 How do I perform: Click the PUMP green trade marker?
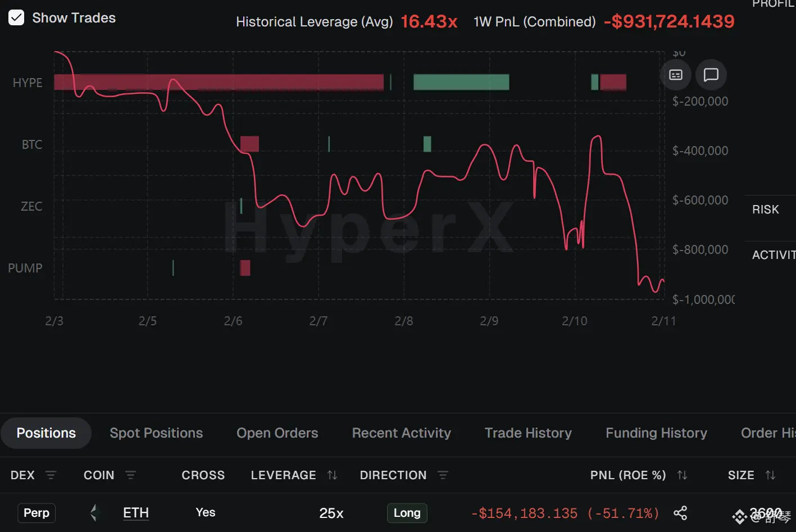click(173, 268)
